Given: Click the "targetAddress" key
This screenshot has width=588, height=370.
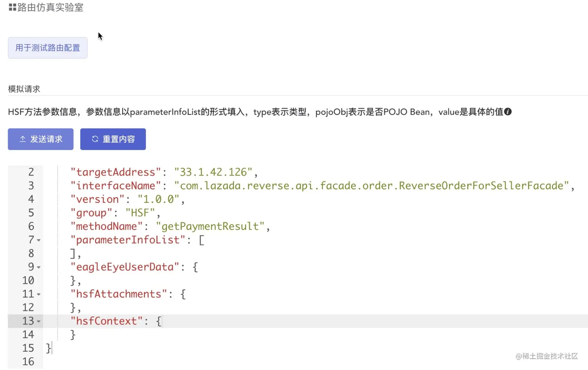Looking at the screenshot, I should pyautogui.click(x=115, y=172).
